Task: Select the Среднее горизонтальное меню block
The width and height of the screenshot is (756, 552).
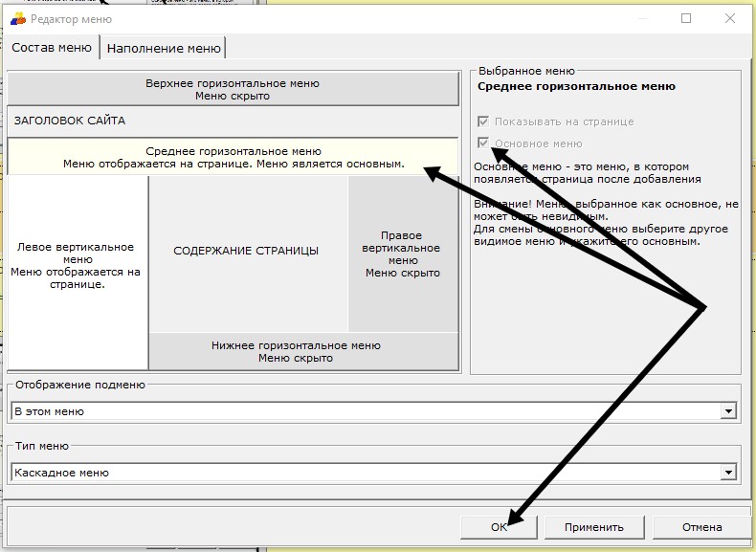Action: tap(233, 157)
